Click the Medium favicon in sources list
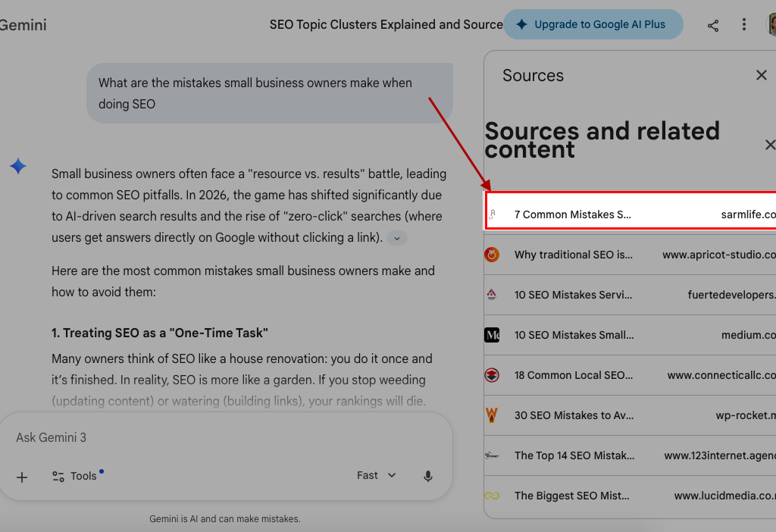 point(492,335)
